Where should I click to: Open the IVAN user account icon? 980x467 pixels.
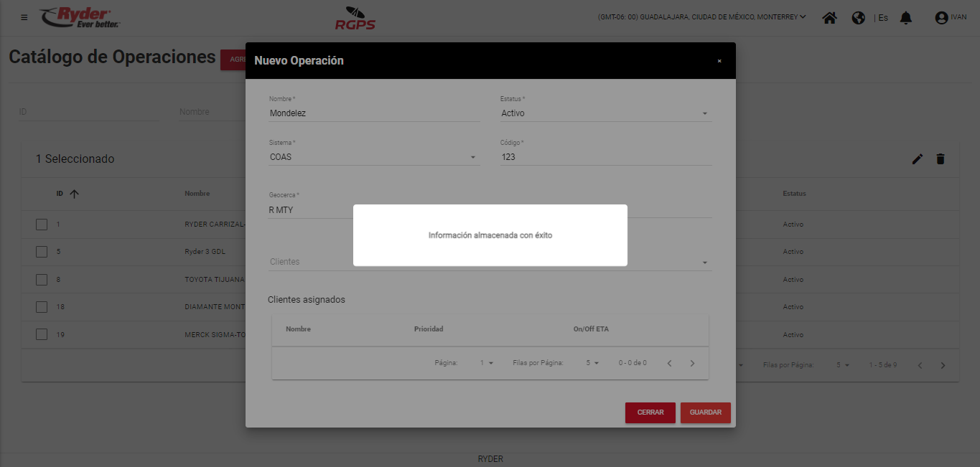coord(941,18)
